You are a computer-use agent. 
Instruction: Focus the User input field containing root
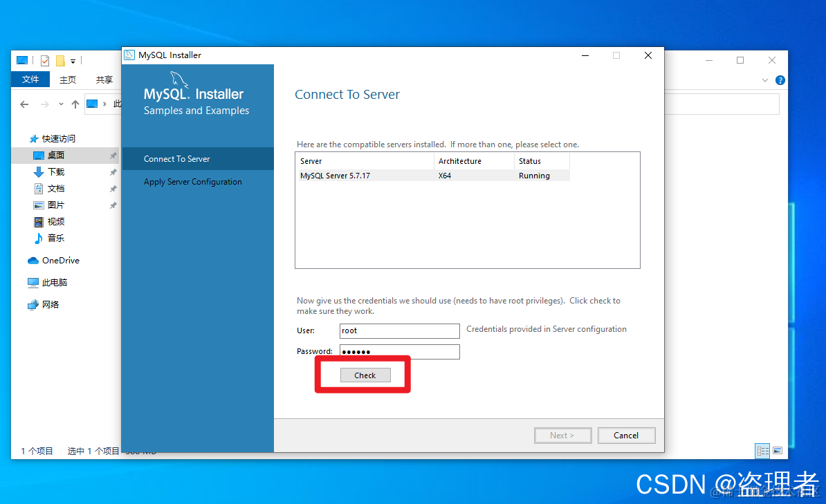point(399,330)
